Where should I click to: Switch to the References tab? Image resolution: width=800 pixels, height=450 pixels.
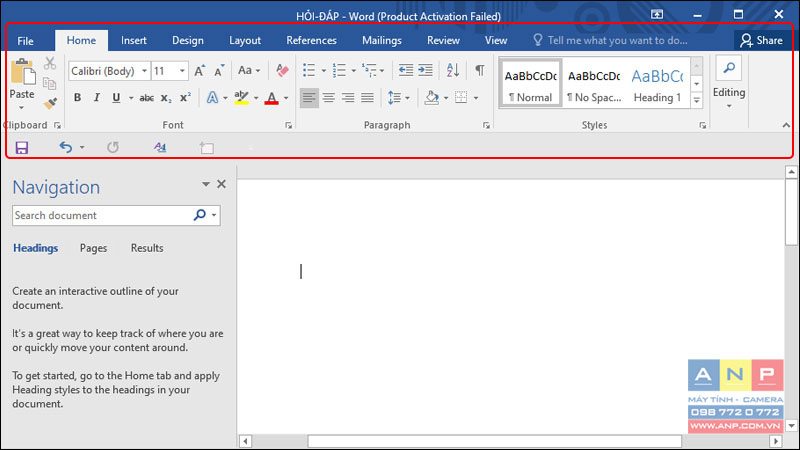(311, 40)
